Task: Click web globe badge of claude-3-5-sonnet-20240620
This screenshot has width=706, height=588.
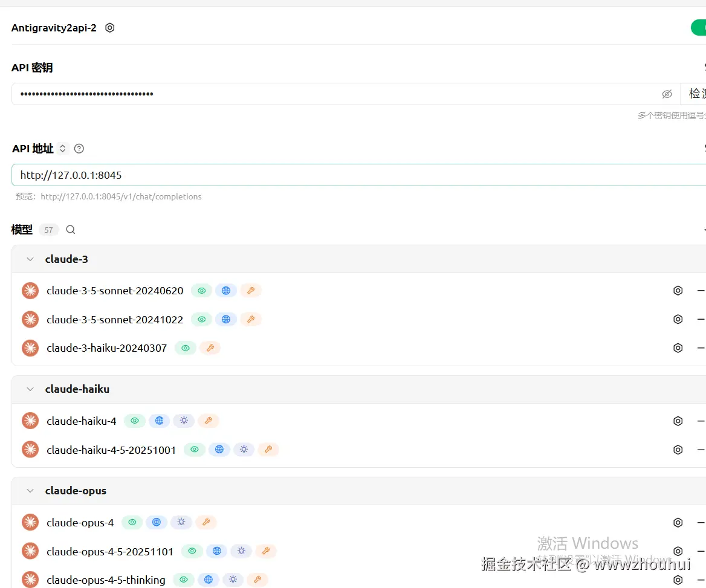Action: pos(226,291)
